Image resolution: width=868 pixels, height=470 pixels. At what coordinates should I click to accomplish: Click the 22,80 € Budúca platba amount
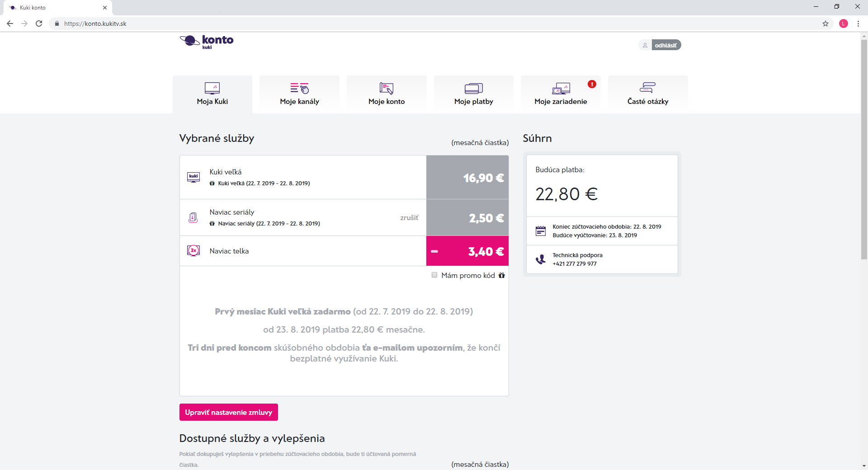[566, 194]
